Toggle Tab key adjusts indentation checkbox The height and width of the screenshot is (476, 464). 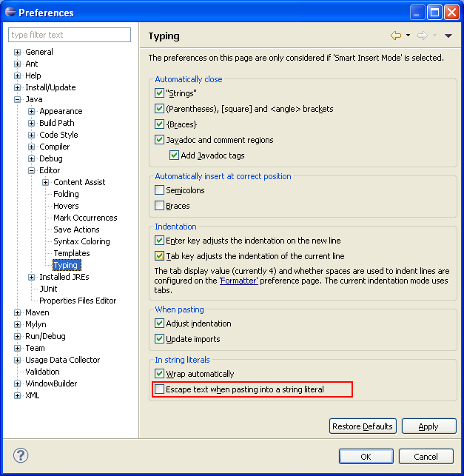(159, 256)
